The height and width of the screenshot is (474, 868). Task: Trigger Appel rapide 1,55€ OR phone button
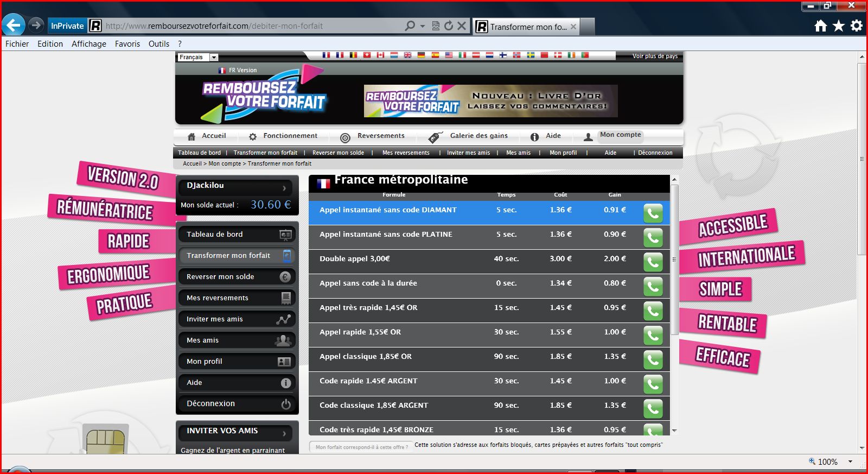(x=653, y=336)
